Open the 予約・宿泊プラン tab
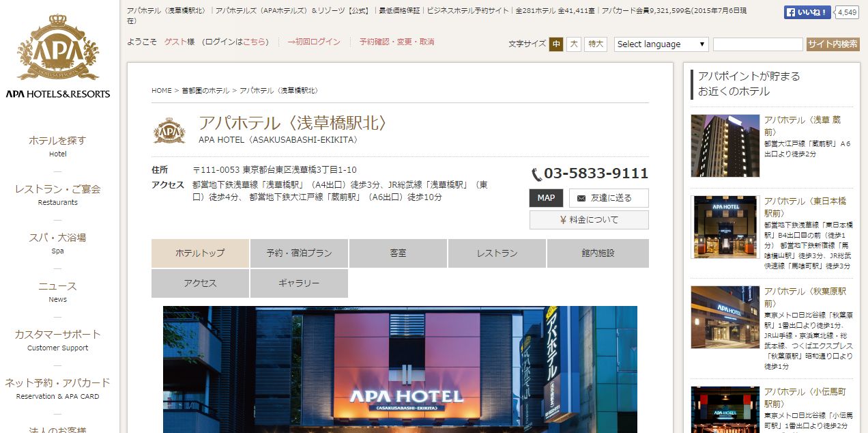The image size is (868, 433). click(299, 253)
